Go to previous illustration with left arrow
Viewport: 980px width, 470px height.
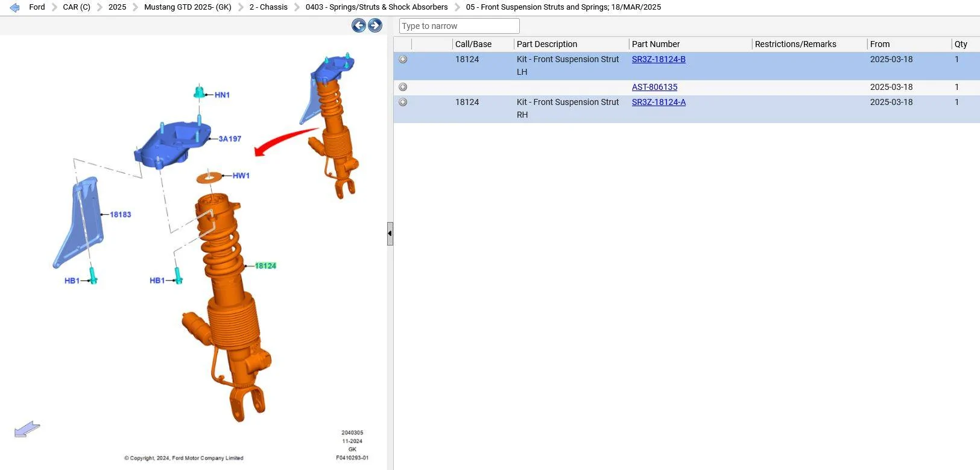point(359,25)
